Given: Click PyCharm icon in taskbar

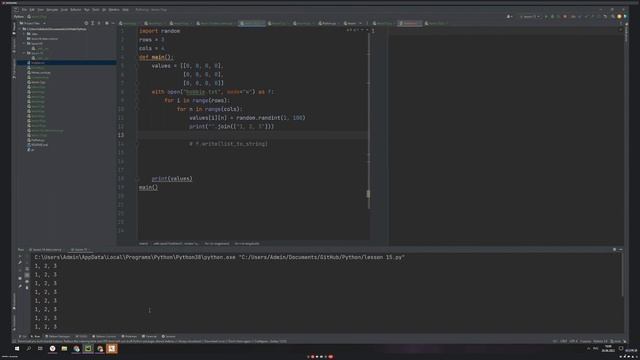Looking at the screenshot, I should point(88,349).
